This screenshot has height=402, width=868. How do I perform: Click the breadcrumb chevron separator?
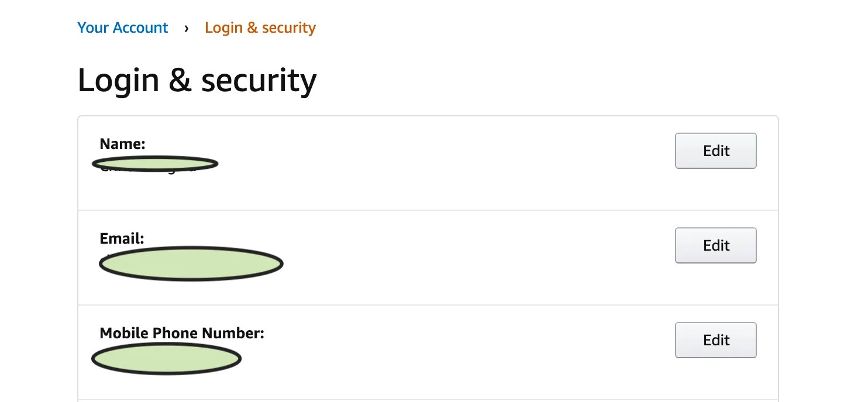pyautogui.click(x=187, y=28)
